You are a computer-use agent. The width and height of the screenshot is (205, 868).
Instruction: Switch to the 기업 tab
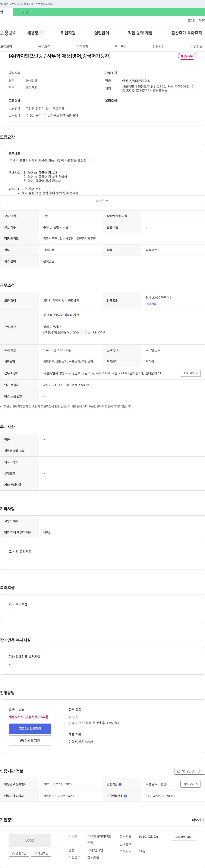[26, 12]
